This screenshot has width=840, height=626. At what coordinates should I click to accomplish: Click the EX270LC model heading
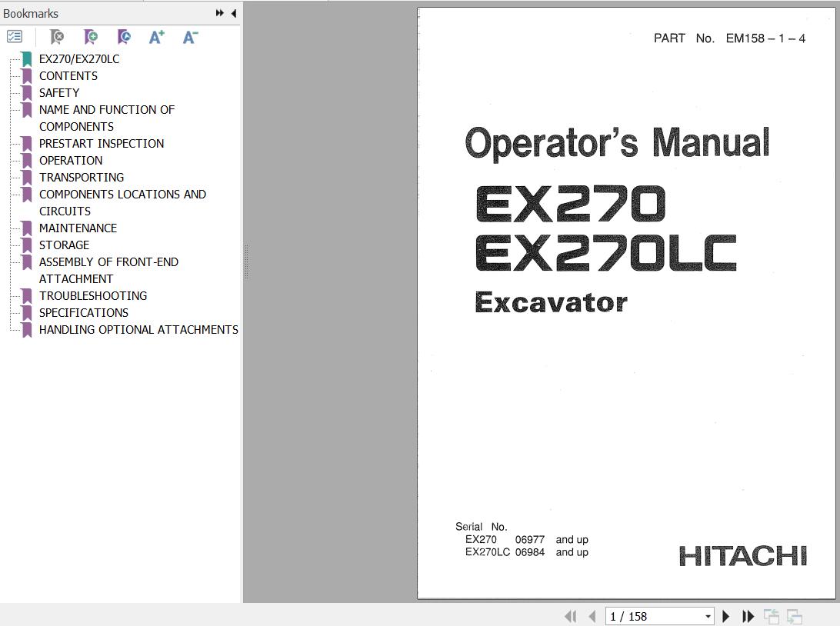[x=606, y=253]
